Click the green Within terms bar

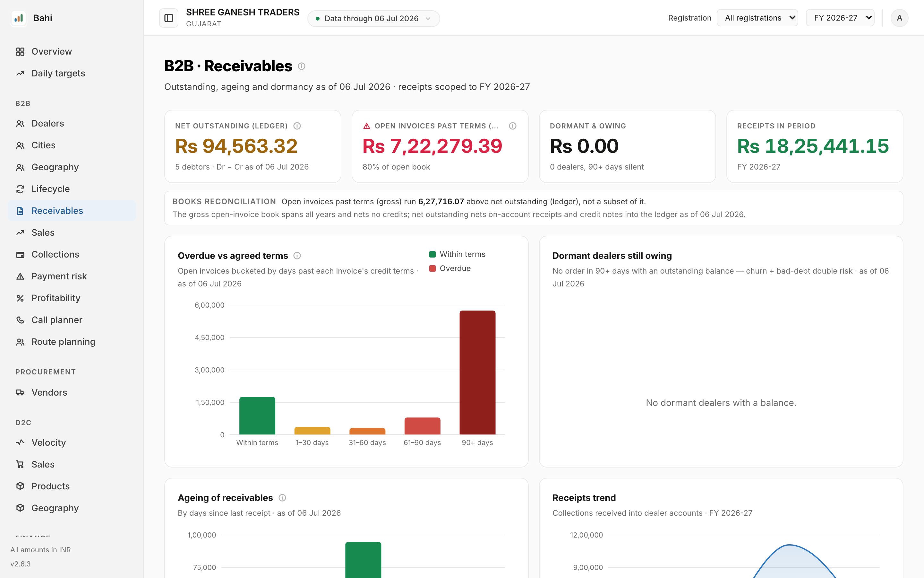257,416
